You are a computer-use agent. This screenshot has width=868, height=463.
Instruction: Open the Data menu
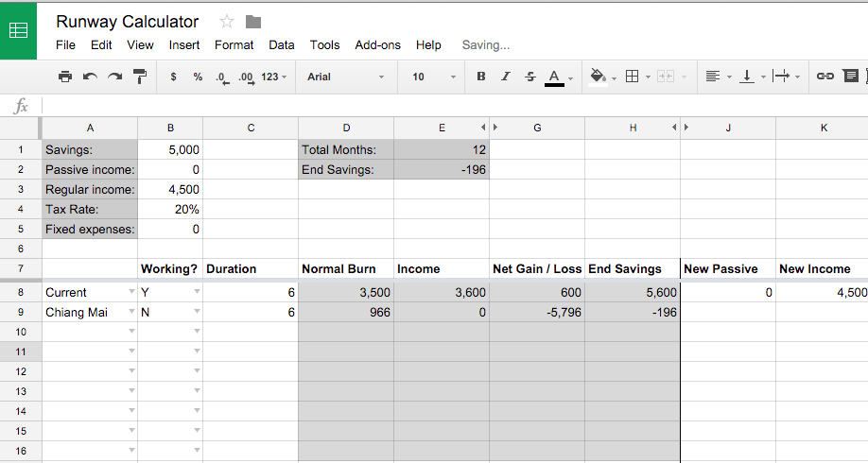281,45
